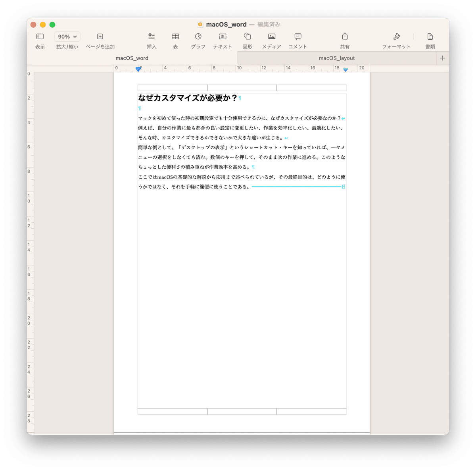Open the 共有 share menu
The height and width of the screenshot is (470, 476).
coord(345,37)
